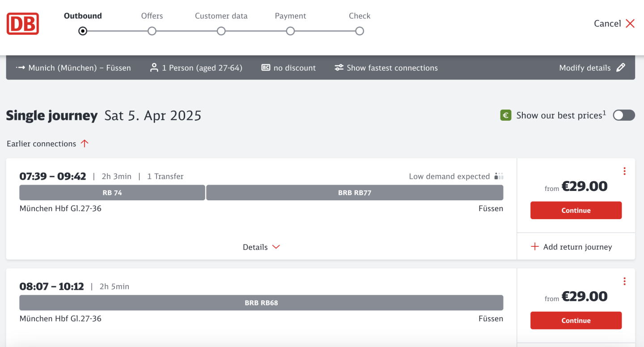
Task: Go to the Customer data step label
Action: point(221,16)
